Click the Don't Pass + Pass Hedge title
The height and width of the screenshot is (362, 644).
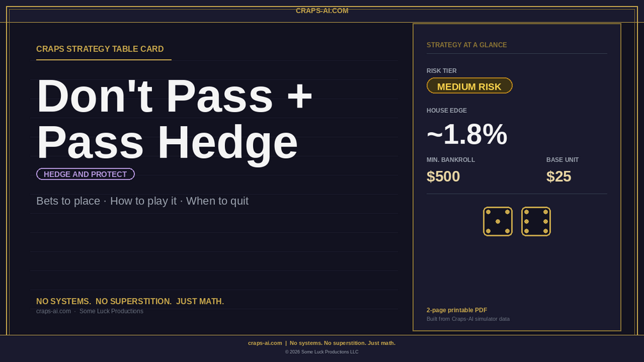click(x=174, y=119)
